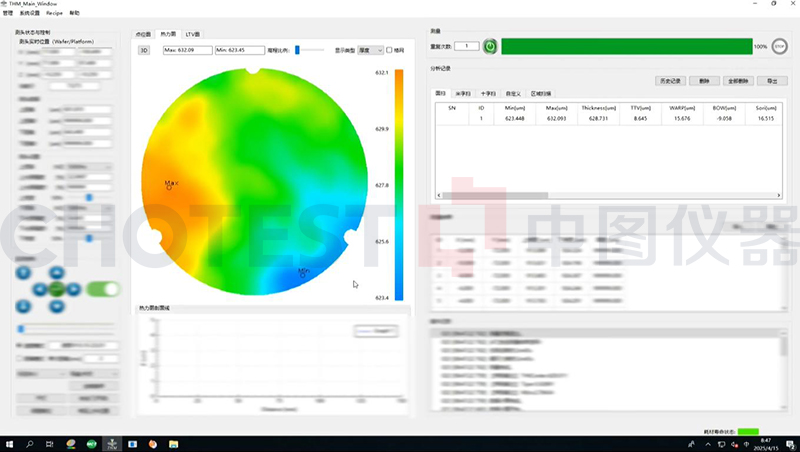Viewport: 800px width, 452px height.
Task: Click the left arrow jog button
Action: click(x=40, y=290)
